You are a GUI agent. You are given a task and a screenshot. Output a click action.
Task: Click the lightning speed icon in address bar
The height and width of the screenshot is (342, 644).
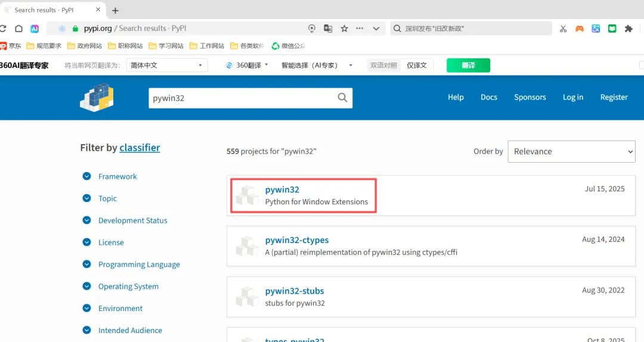point(312,29)
